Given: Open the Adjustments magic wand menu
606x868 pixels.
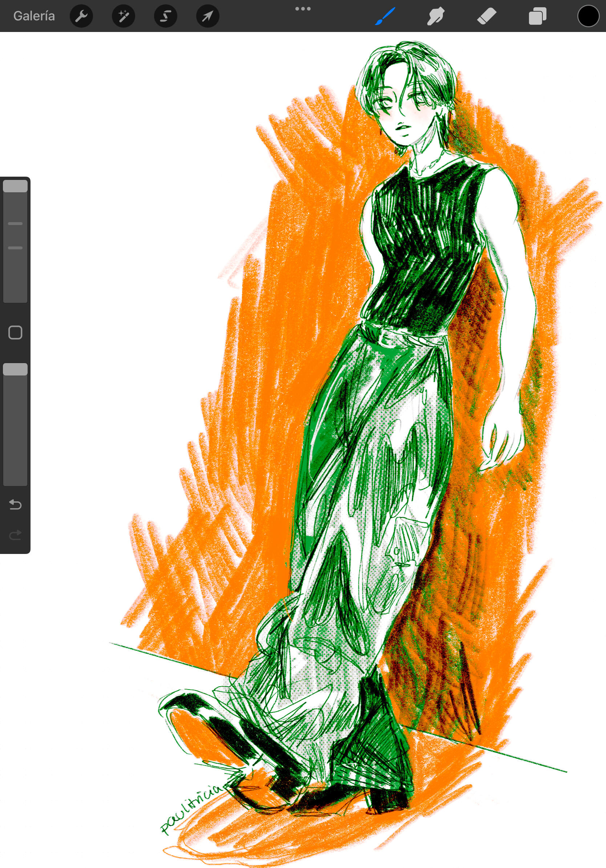Looking at the screenshot, I should [124, 16].
